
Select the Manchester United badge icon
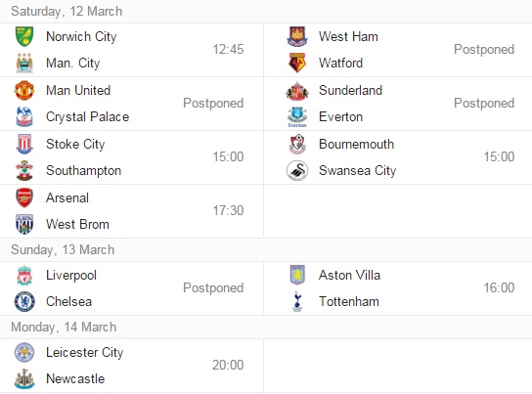coord(24,90)
